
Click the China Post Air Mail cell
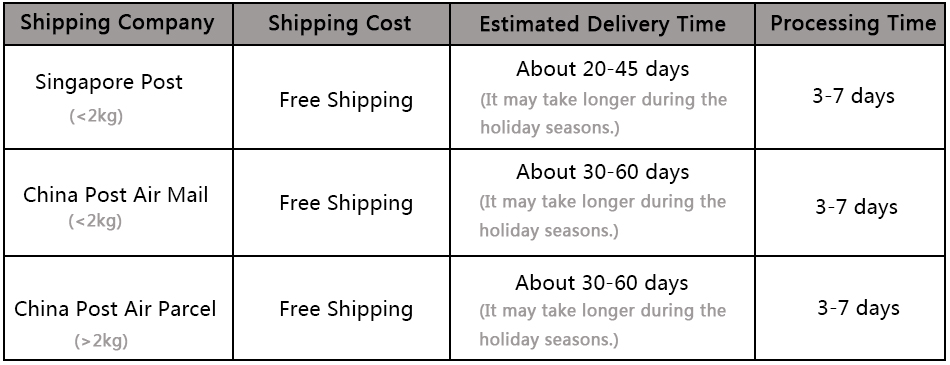(118, 203)
